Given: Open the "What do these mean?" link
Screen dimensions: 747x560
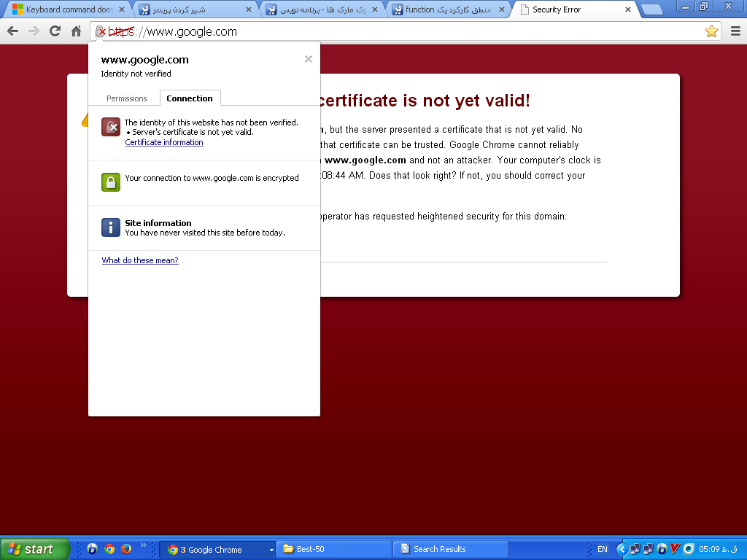Looking at the screenshot, I should coord(140,260).
